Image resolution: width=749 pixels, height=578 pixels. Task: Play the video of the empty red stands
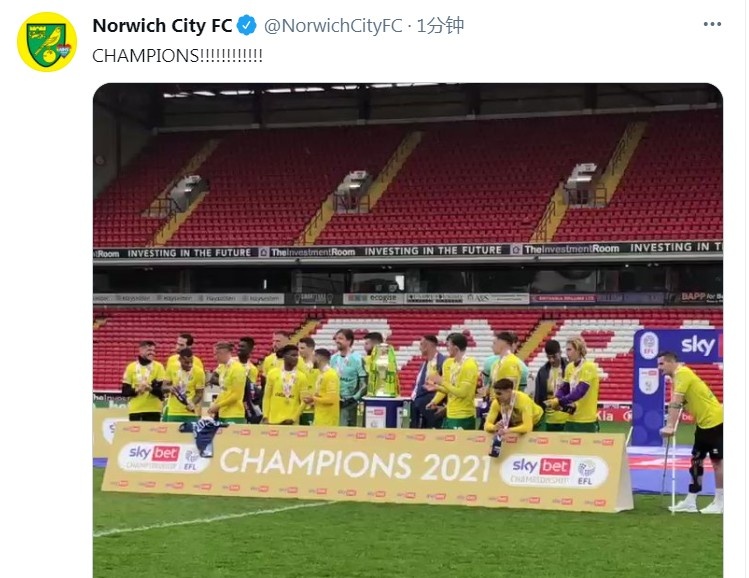(x=407, y=331)
